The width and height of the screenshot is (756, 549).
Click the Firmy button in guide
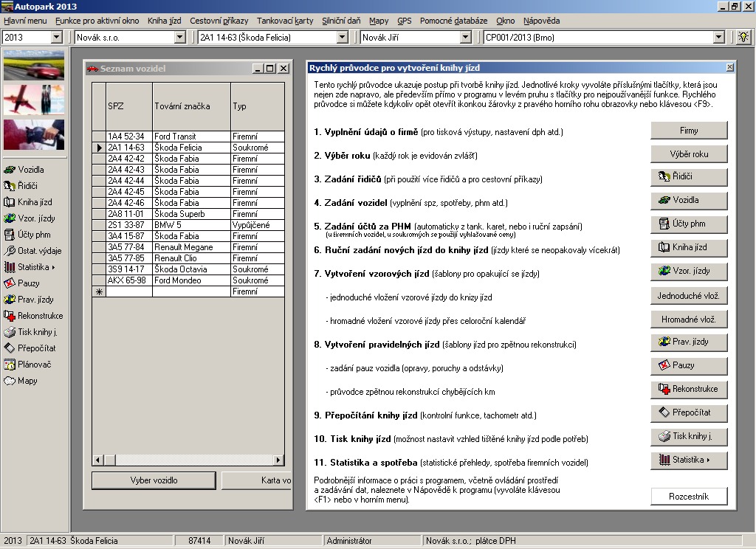pos(688,131)
